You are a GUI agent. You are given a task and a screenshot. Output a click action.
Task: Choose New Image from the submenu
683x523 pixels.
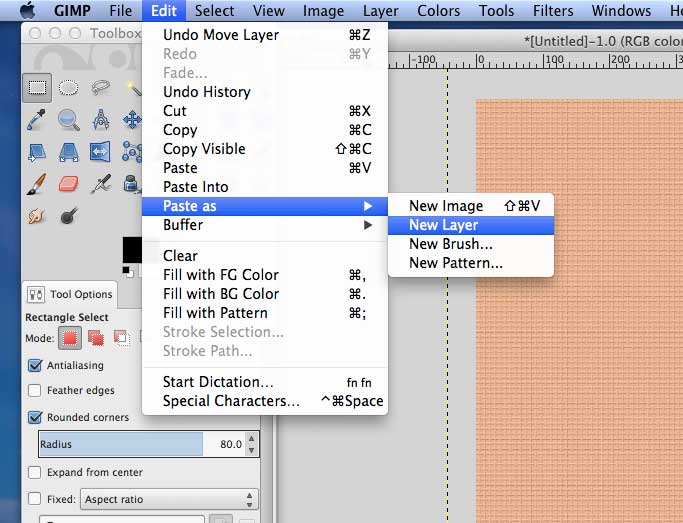pos(471,206)
